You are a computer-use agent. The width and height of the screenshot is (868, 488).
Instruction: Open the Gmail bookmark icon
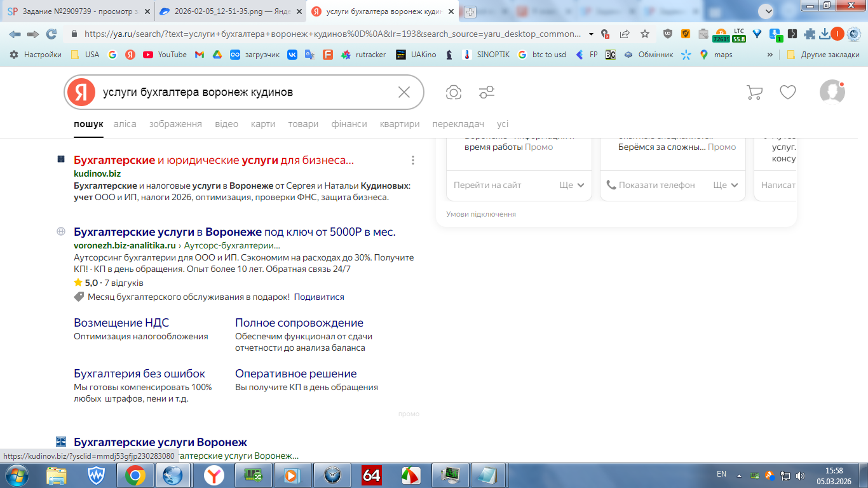(199, 55)
